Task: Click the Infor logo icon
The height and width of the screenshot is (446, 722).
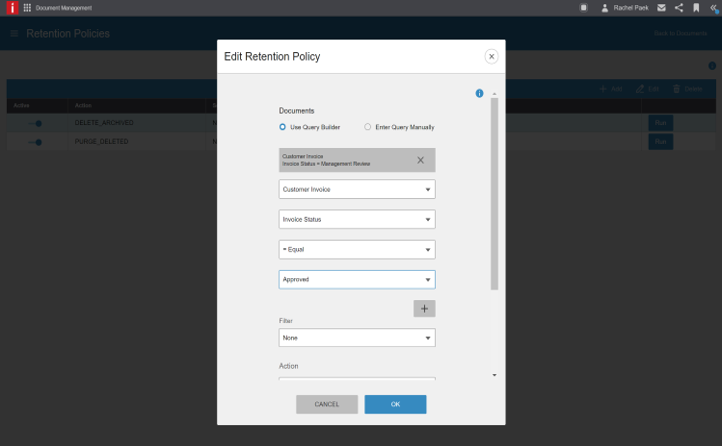Action: click(x=10, y=8)
